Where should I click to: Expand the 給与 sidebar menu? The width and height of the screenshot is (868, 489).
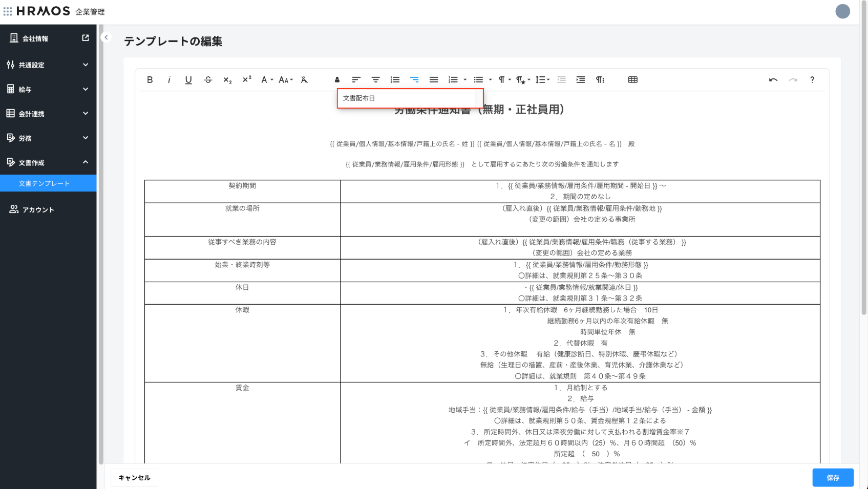click(48, 89)
